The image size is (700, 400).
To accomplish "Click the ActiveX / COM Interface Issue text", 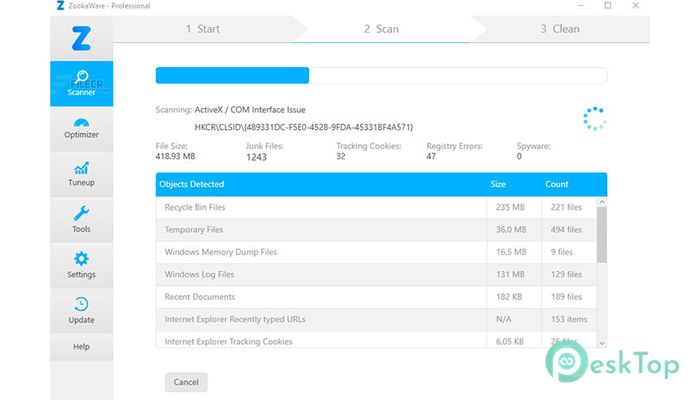I will (250, 110).
